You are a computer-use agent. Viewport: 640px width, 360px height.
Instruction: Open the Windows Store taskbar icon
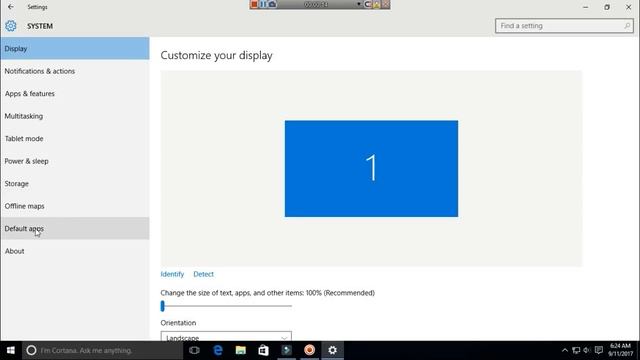(263, 350)
